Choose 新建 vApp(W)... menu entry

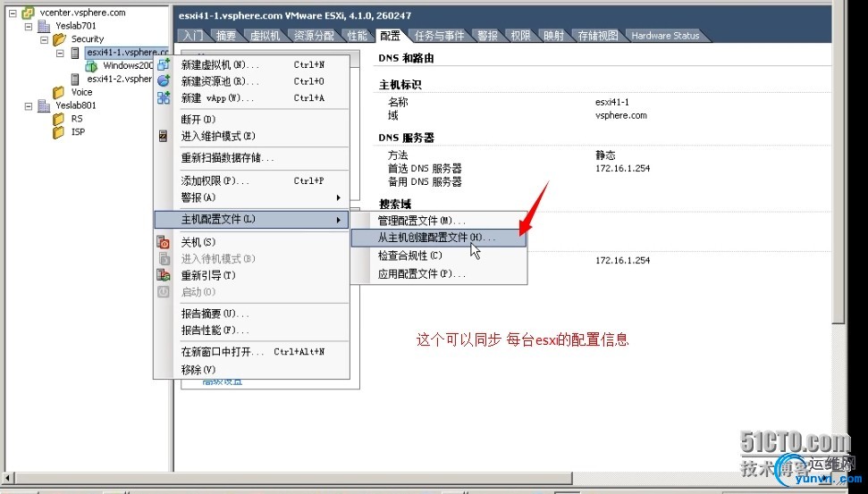coord(252,98)
